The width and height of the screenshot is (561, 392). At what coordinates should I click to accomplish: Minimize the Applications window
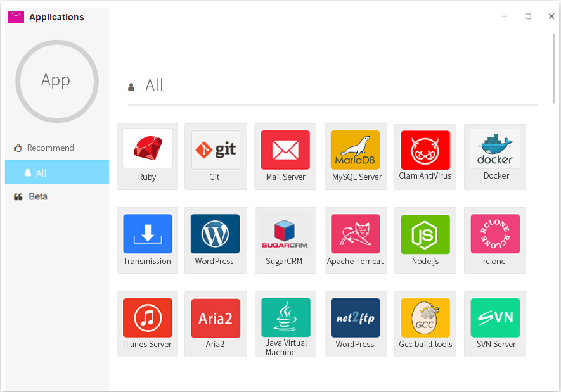point(505,16)
